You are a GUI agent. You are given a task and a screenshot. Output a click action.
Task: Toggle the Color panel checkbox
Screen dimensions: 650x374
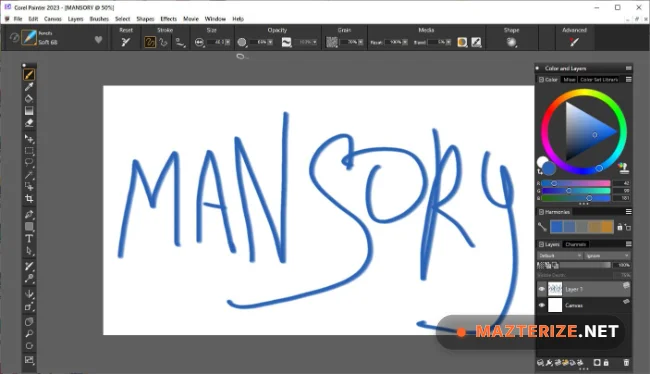click(x=541, y=79)
